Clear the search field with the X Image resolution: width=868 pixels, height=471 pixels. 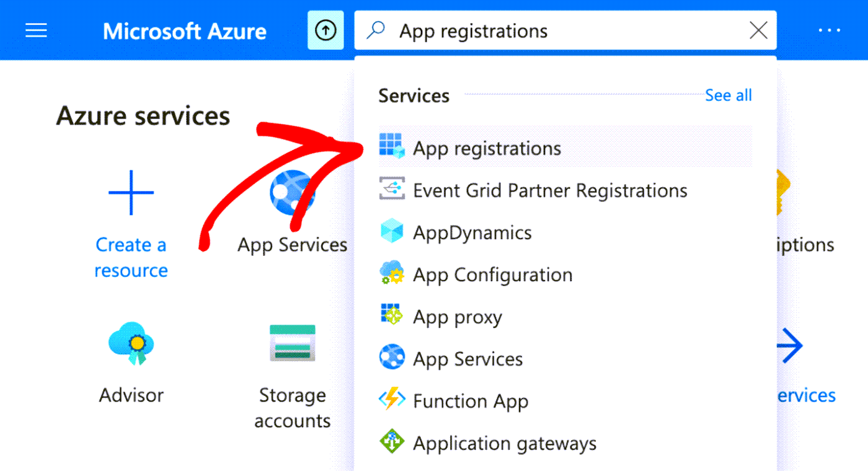(x=758, y=30)
